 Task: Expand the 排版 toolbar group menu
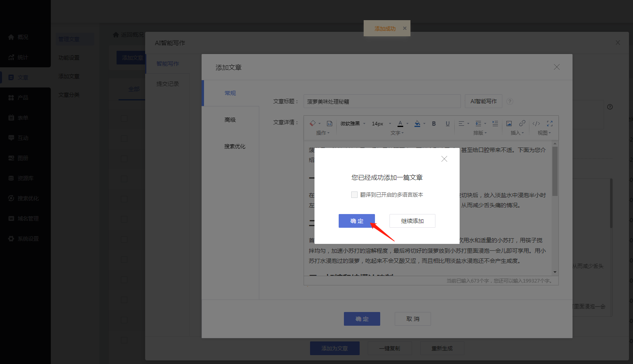[x=480, y=133]
